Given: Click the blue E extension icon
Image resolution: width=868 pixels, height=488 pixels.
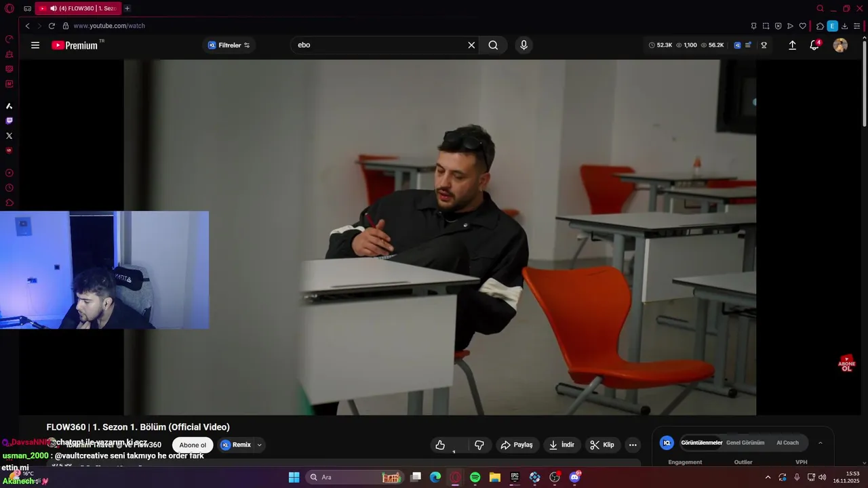Looking at the screenshot, I should pos(832,26).
